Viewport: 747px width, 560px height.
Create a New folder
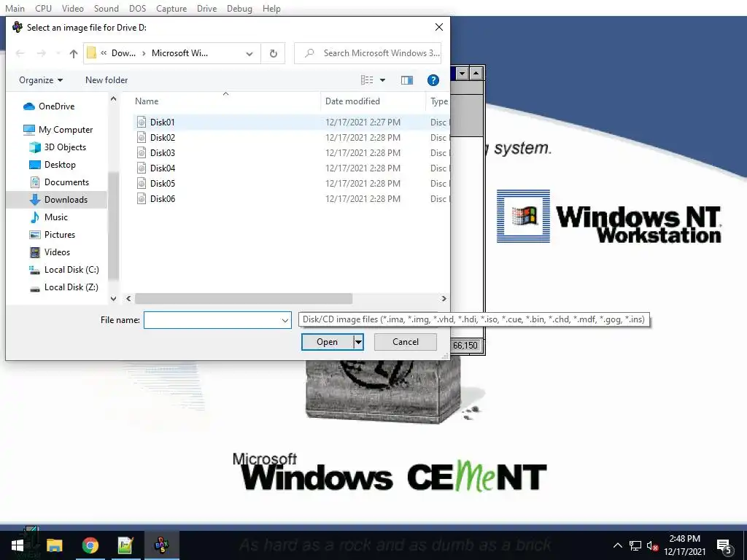pyautogui.click(x=107, y=80)
